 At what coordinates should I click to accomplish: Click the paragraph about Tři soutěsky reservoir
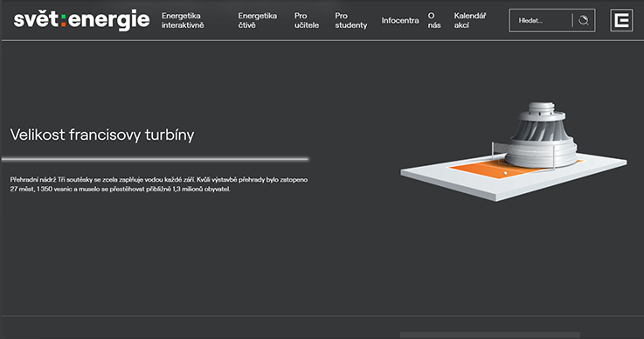(x=159, y=184)
